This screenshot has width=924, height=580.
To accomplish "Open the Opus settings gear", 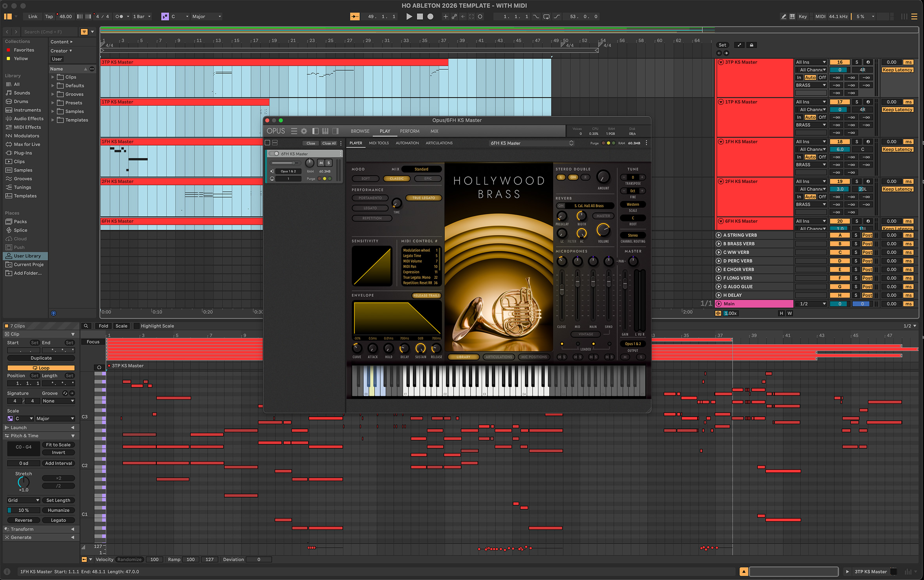I will [304, 131].
